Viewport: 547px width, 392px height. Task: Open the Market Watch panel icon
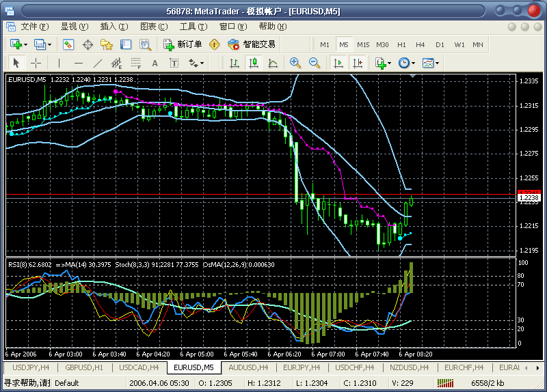click(x=68, y=44)
